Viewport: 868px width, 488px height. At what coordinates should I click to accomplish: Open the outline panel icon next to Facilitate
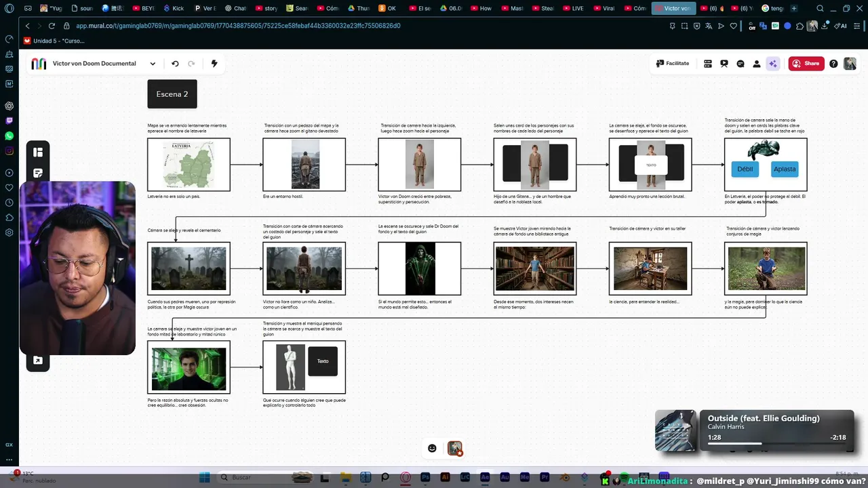tap(708, 64)
